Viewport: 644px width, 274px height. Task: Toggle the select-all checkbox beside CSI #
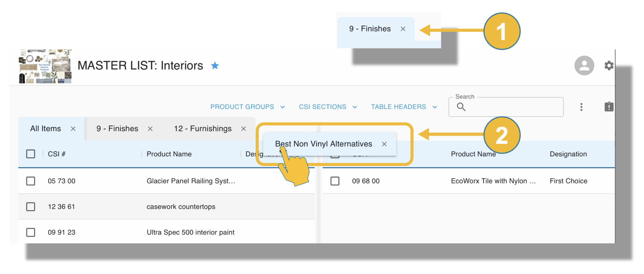click(x=31, y=154)
